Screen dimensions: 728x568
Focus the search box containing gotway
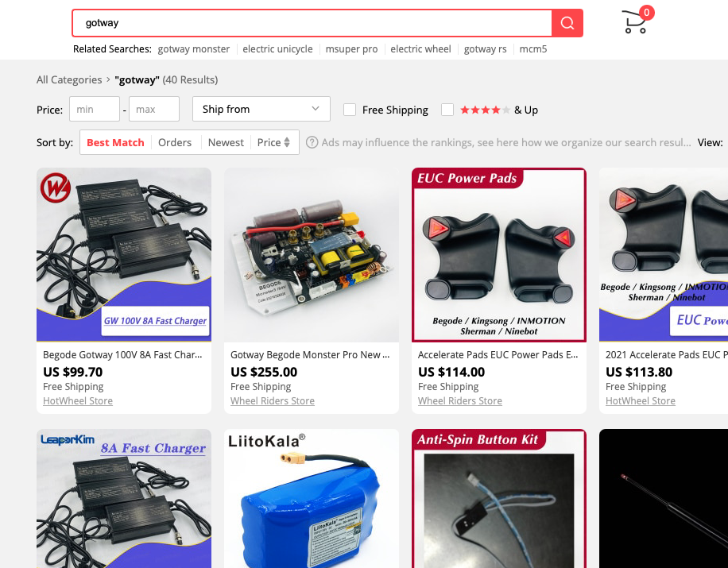pyautogui.click(x=312, y=23)
